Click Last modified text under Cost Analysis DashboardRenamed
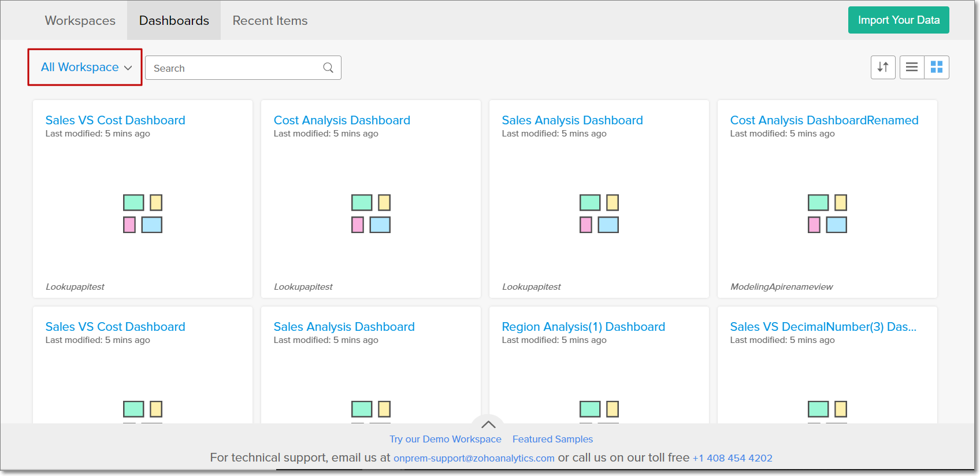The width and height of the screenshot is (980, 476). tap(782, 134)
